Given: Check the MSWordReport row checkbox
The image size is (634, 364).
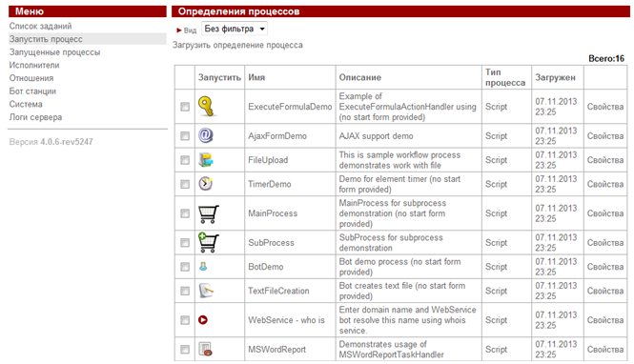Looking at the screenshot, I should 185,349.
